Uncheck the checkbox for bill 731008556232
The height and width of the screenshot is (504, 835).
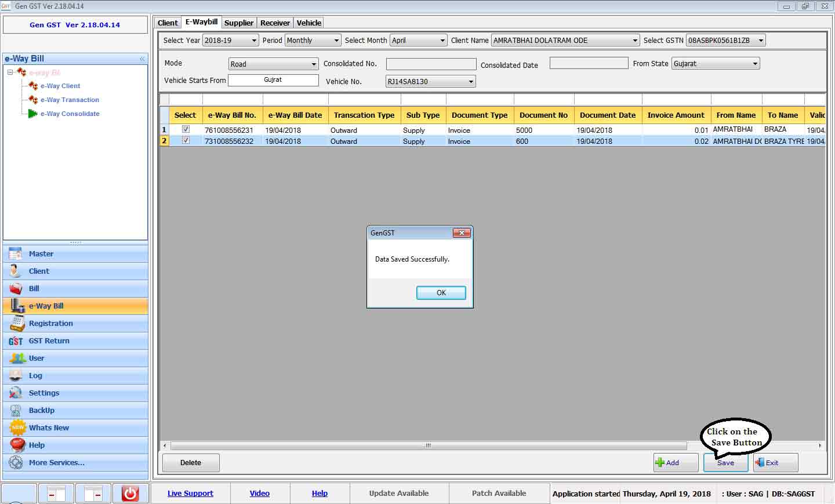coord(186,140)
